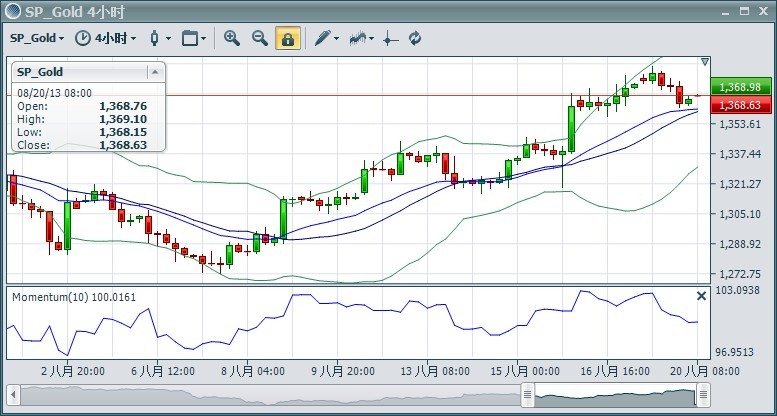Click the SP_Gold info panel title
777x416 pixels.
[40, 72]
